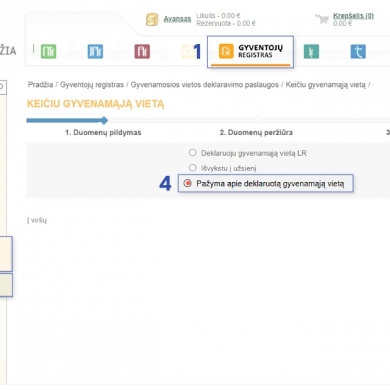The width and height of the screenshot is (390, 390).
Task: Click step 1 Duomenų pildymas label
Action: pos(103,132)
